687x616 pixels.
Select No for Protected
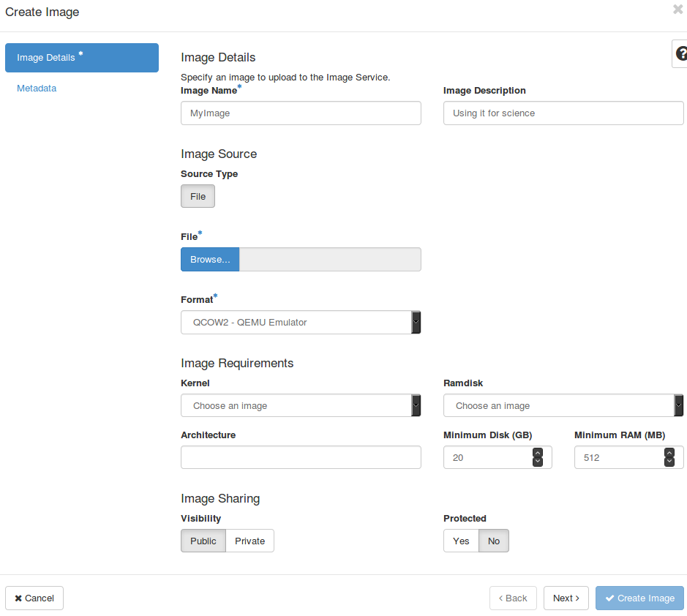[x=494, y=541]
